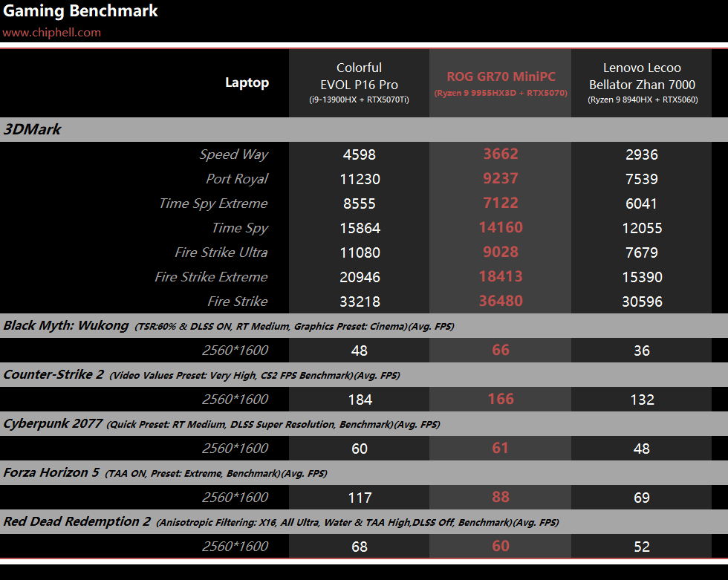Image resolution: width=728 pixels, height=580 pixels.
Task: Click the Time Spy Extreme row label
Action: click(214, 203)
